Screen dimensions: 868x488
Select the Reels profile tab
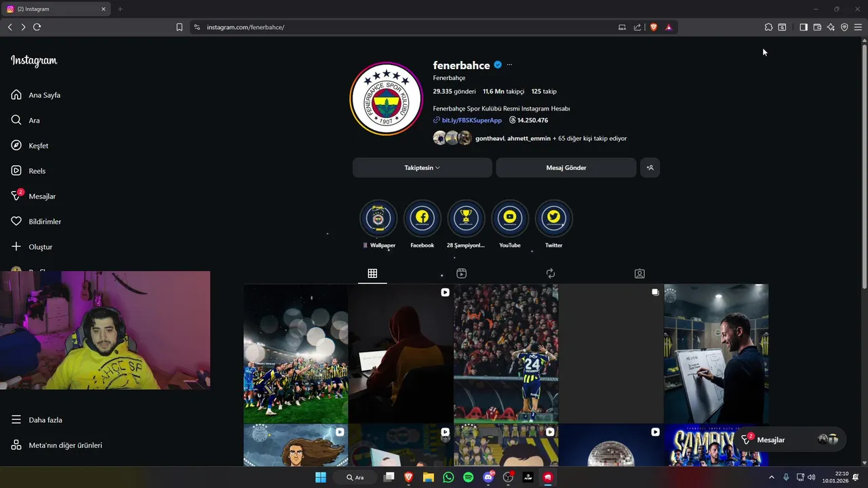461,273
